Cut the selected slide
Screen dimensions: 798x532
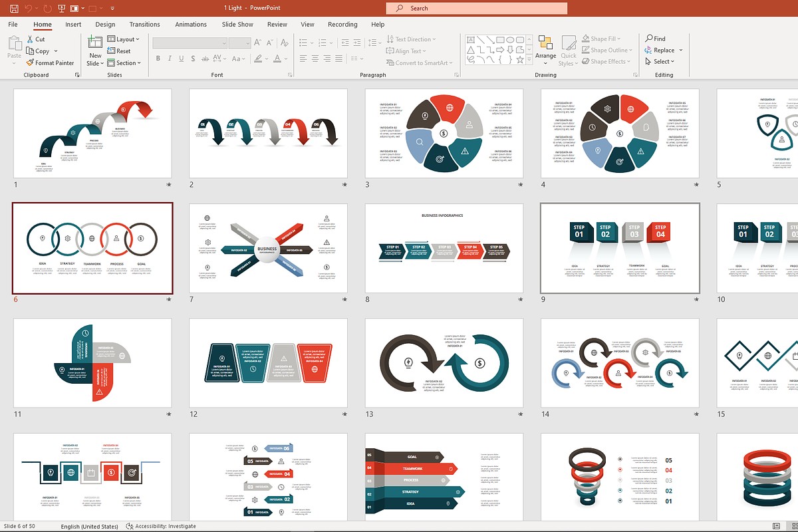coord(36,39)
